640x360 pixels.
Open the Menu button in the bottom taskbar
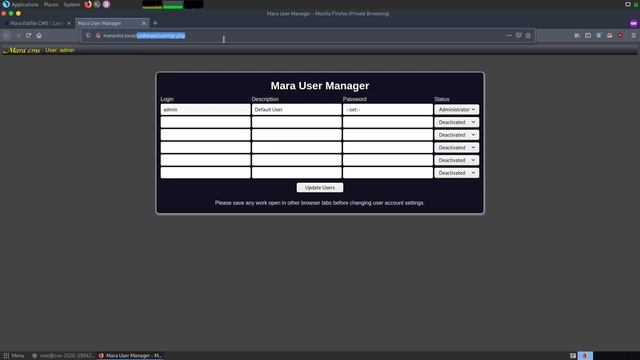13,356
